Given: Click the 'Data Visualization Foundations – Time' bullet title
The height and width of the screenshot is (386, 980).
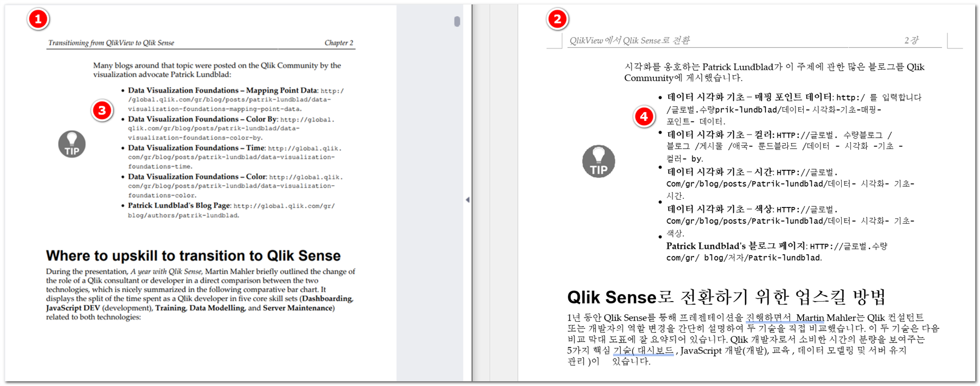Looking at the screenshot, I should pyautogui.click(x=197, y=148).
